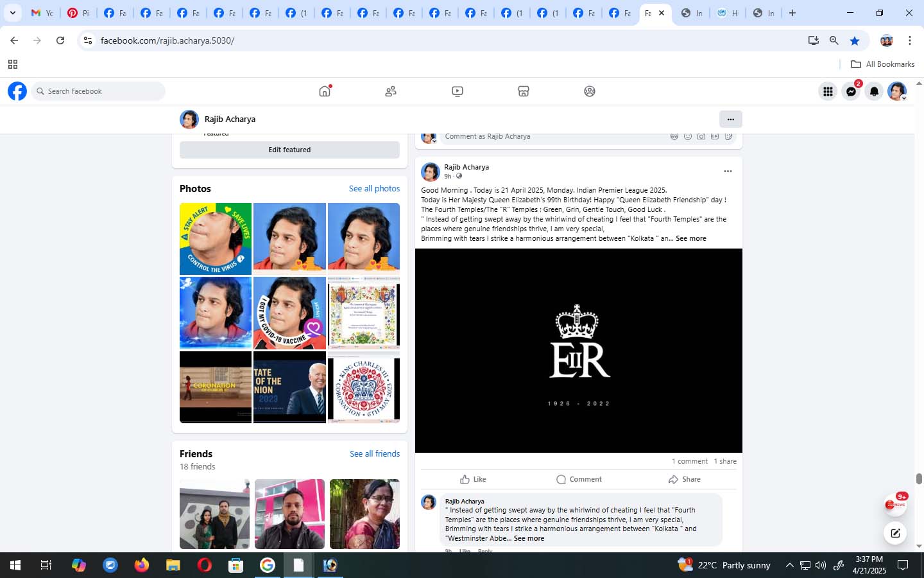Insert GIF in comment box

click(715, 136)
